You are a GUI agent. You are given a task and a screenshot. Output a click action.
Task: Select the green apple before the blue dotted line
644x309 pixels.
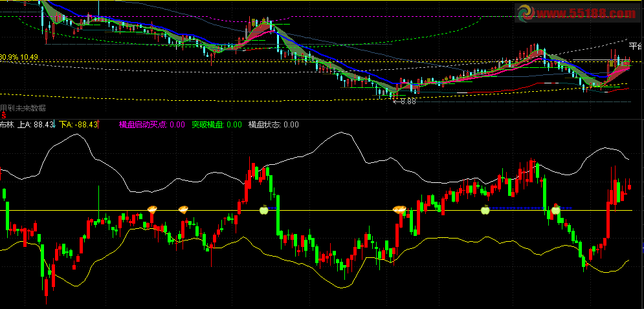tap(485, 209)
